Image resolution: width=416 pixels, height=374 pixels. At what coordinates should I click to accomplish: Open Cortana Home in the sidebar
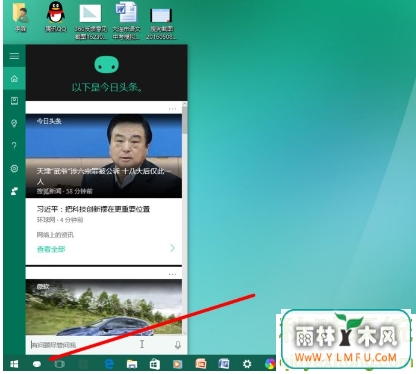coord(14,79)
